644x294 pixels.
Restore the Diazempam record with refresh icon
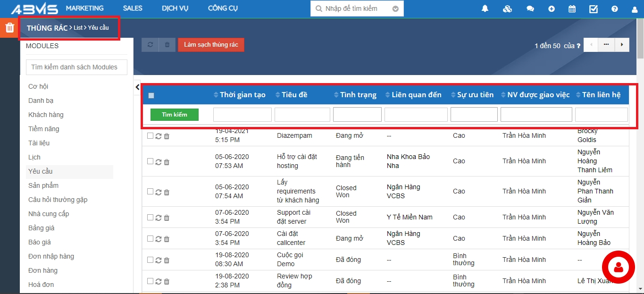[159, 136]
